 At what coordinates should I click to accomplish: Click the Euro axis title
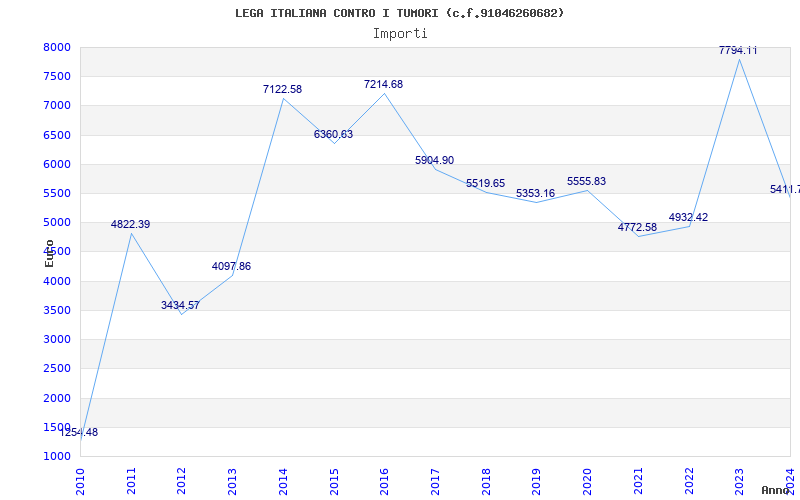click(x=49, y=253)
